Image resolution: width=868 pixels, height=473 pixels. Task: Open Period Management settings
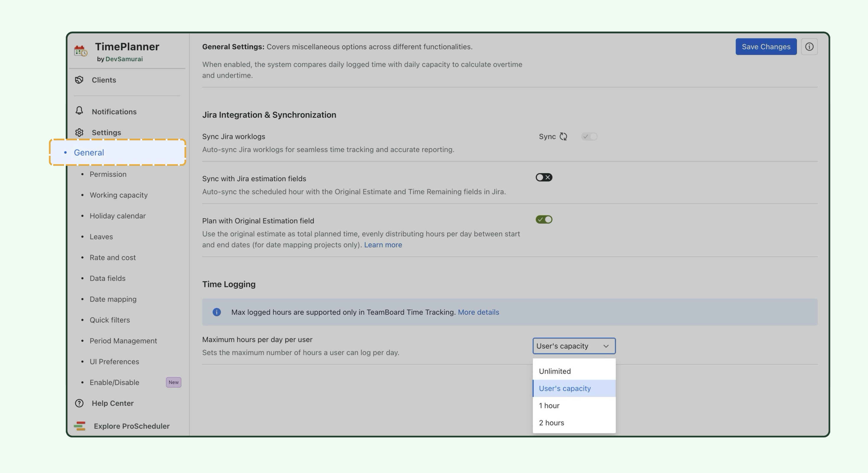pos(123,341)
